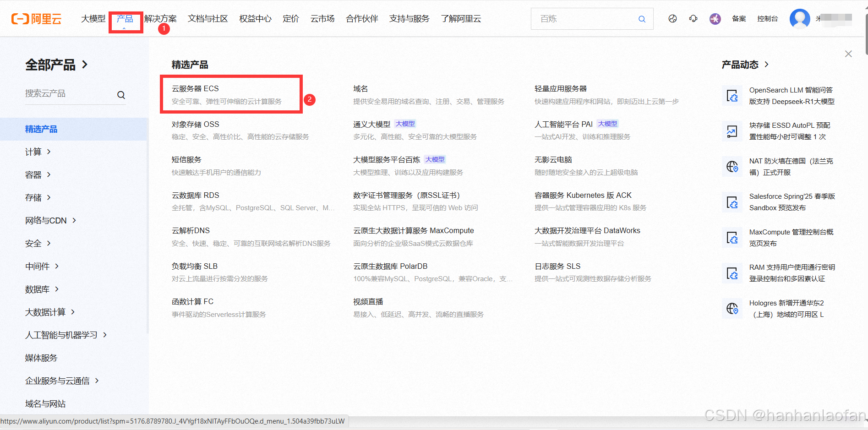Open the 产品 top menu

125,19
